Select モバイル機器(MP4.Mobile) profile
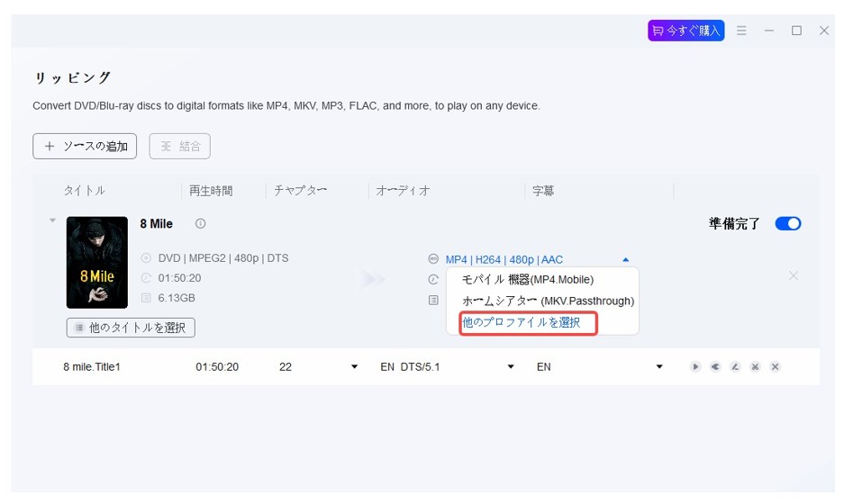This screenshot has width=844, height=504. point(528,280)
